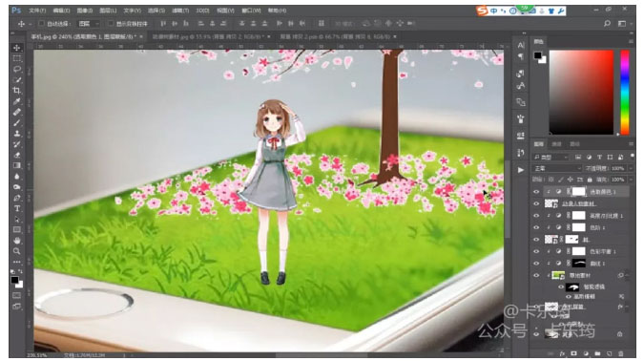Image resolution: width=644 pixels, height=361 pixels.
Task: Hide the 色阶 1 layer
Action: [536, 227]
